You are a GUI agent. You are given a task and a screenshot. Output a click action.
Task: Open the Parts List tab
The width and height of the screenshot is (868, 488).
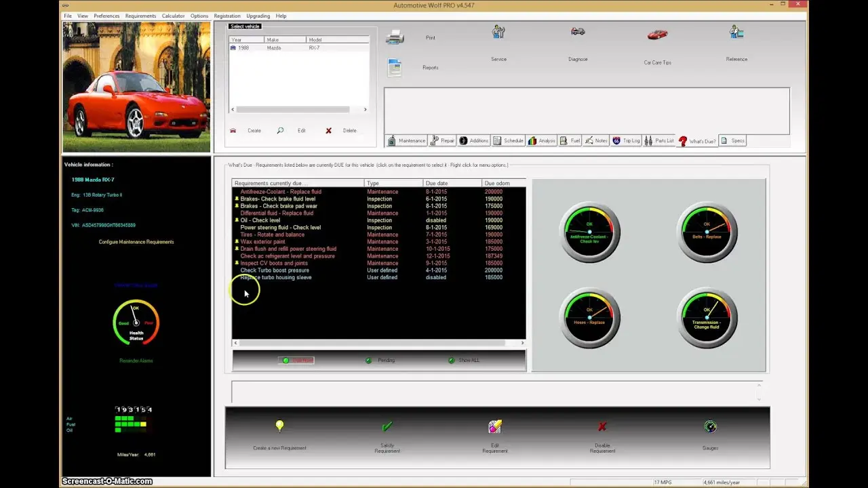(659, 141)
